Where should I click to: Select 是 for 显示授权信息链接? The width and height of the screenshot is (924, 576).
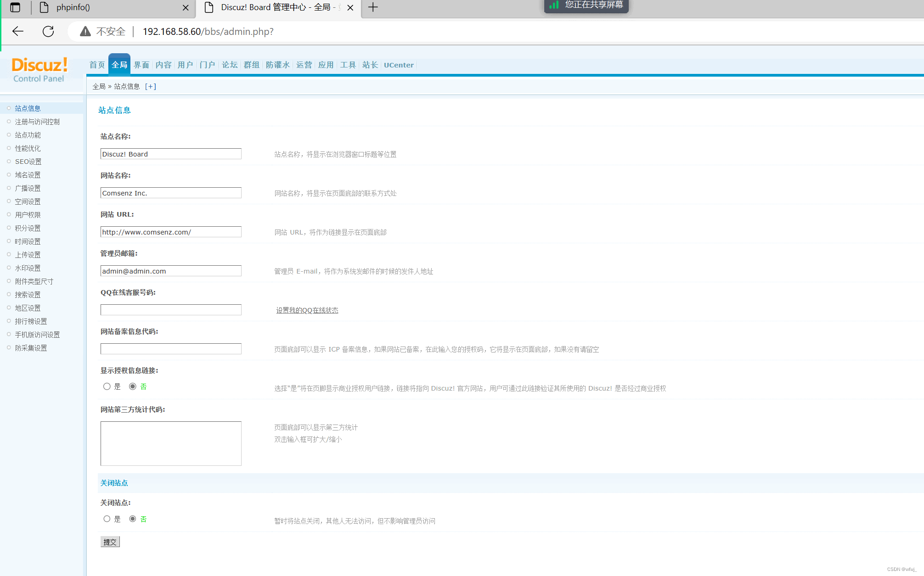107,386
